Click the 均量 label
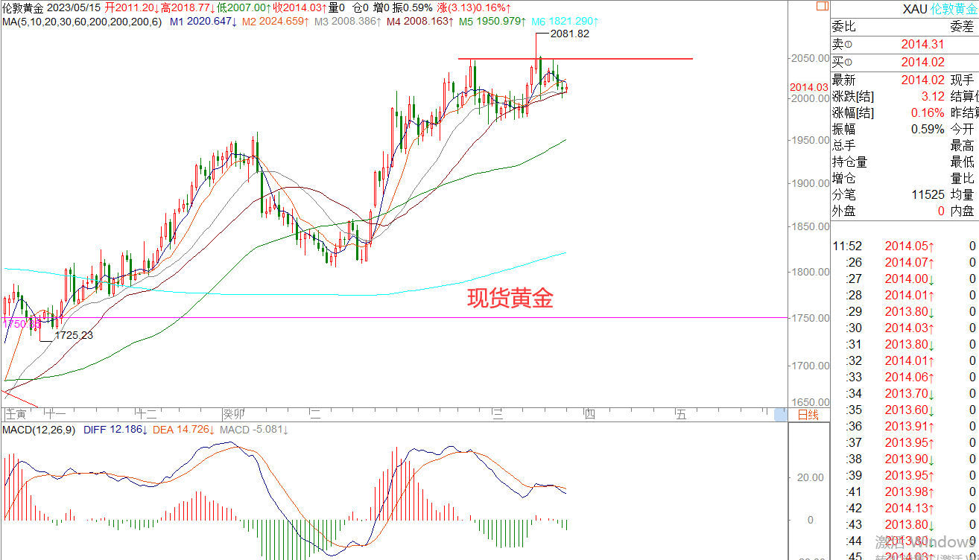The width and height of the screenshot is (979, 560). [x=963, y=195]
